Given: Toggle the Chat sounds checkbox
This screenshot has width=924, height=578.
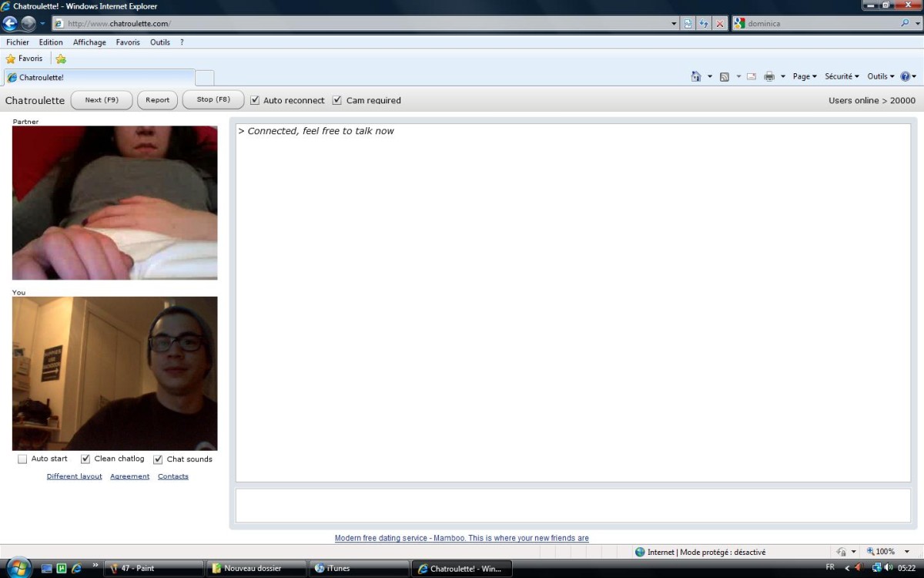Looking at the screenshot, I should [x=158, y=459].
